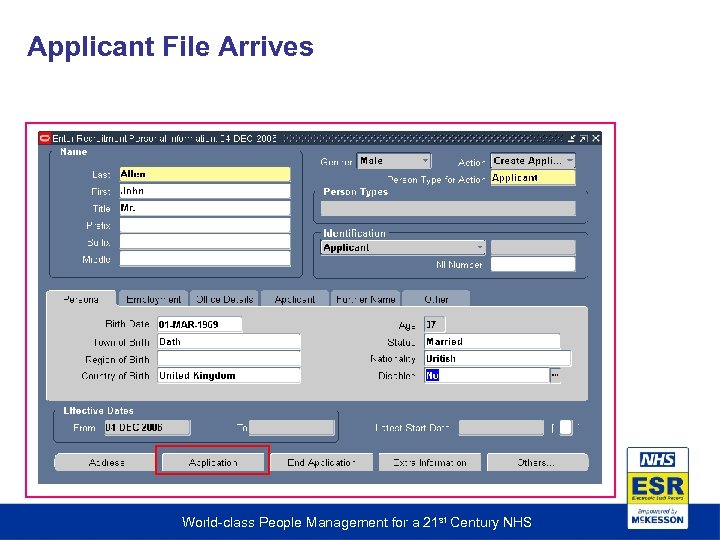Screen dimensions: 720x540
Task: Click the Disabled field showing No
Action: pos(486,375)
